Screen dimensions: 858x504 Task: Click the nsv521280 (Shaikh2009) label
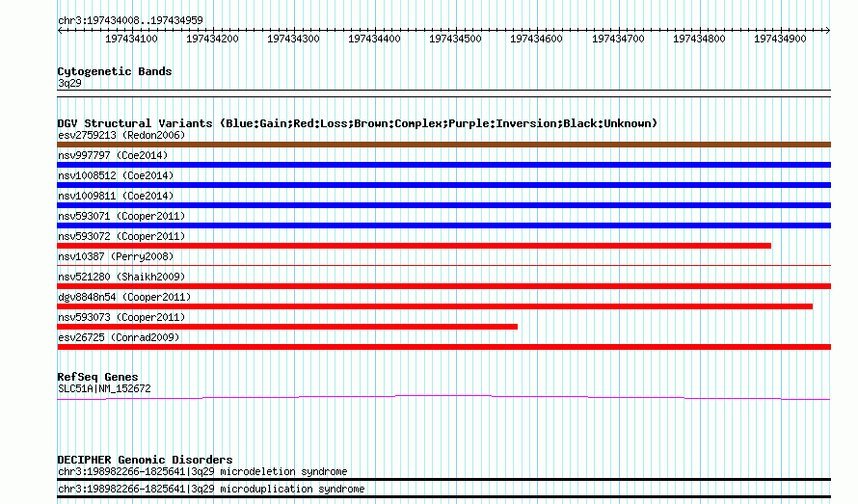click(121, 277)
